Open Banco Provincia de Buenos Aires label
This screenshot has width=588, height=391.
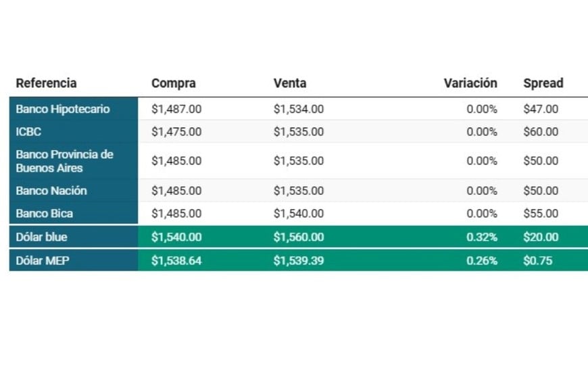(x=64, y=161)
